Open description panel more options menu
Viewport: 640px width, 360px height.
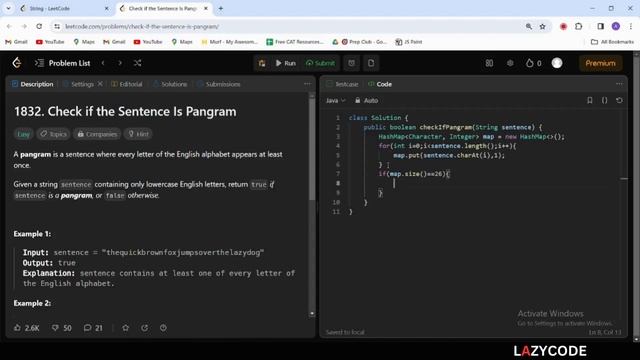pos(307,84)
